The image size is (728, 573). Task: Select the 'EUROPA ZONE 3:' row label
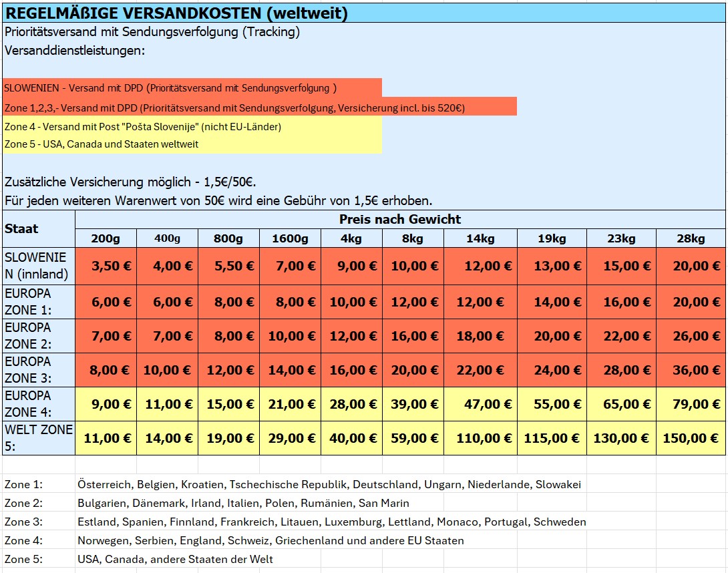(39, 370)
